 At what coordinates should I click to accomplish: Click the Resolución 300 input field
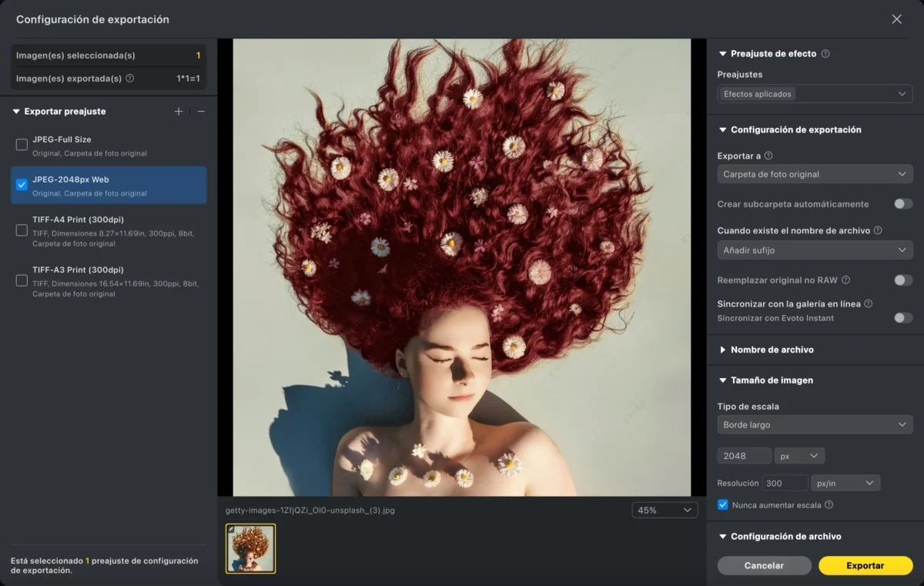(x=785, y=483)
